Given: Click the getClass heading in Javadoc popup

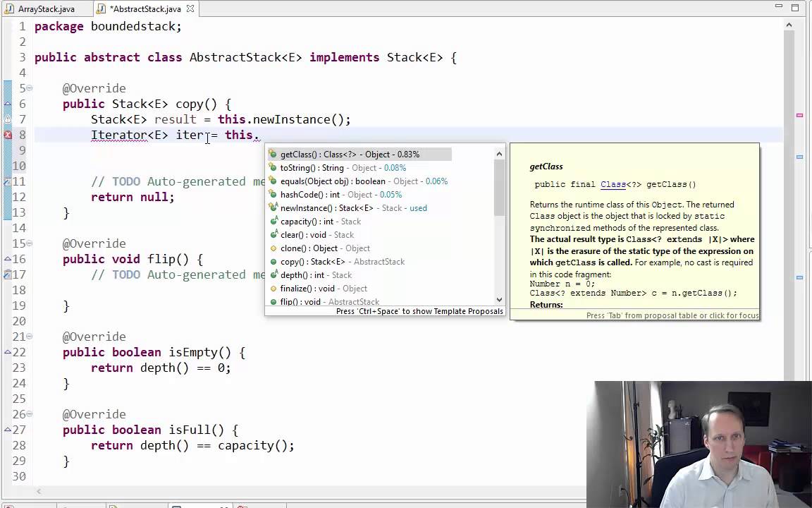Looking at the screenshot, I should tap(546, 167).
